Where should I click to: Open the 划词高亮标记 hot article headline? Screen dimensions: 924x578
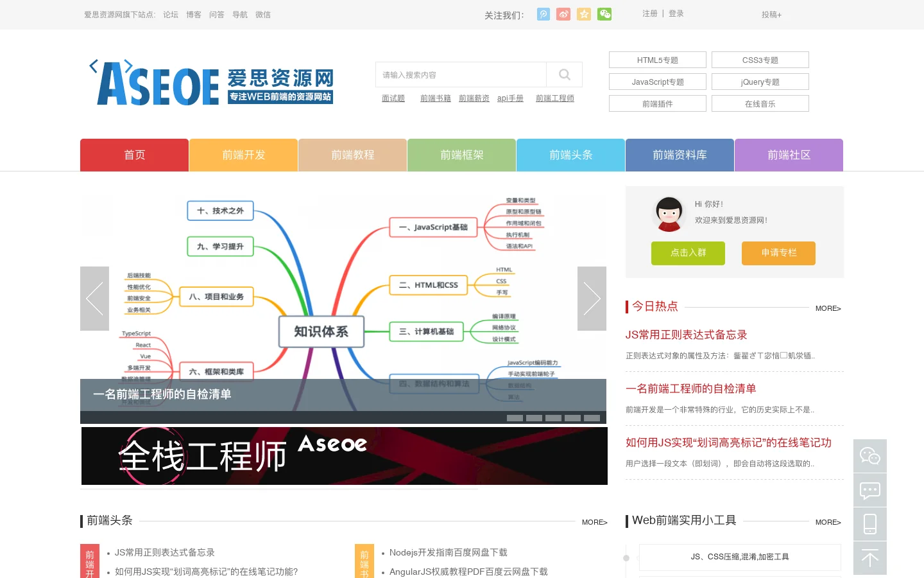tap(728, 442)
